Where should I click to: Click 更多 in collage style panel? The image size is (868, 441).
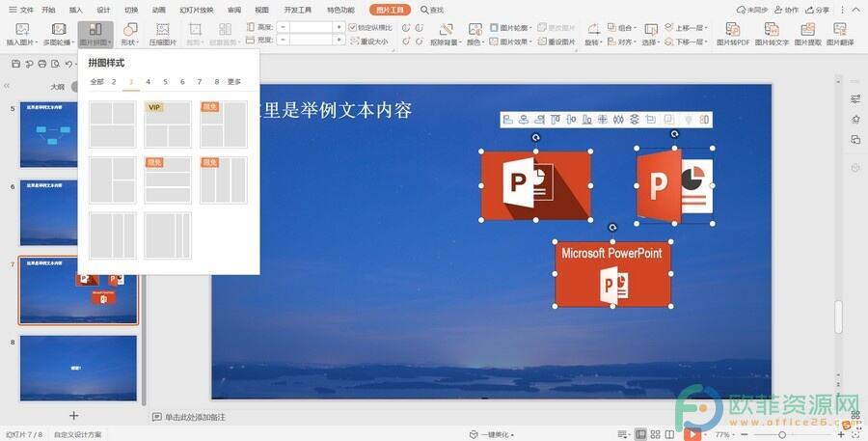pyautogui.click(x=234, y=82)
